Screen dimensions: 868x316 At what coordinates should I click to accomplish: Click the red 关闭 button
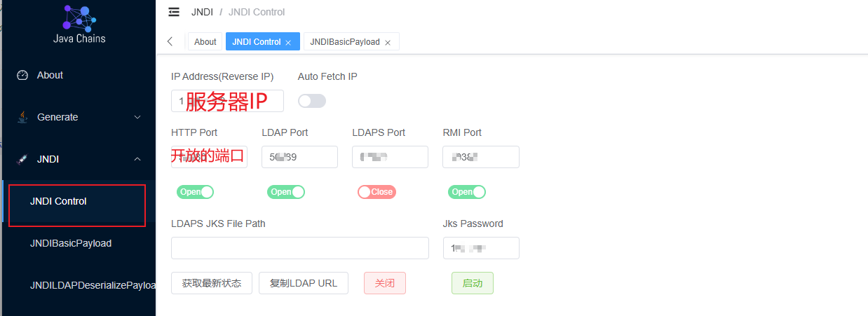(385, 283)
